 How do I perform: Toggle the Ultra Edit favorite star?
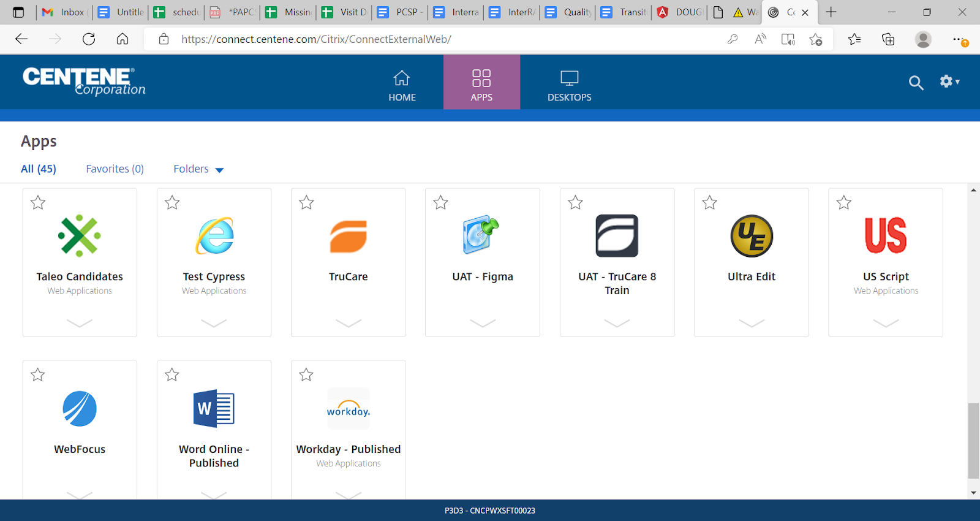pos(709,202)
